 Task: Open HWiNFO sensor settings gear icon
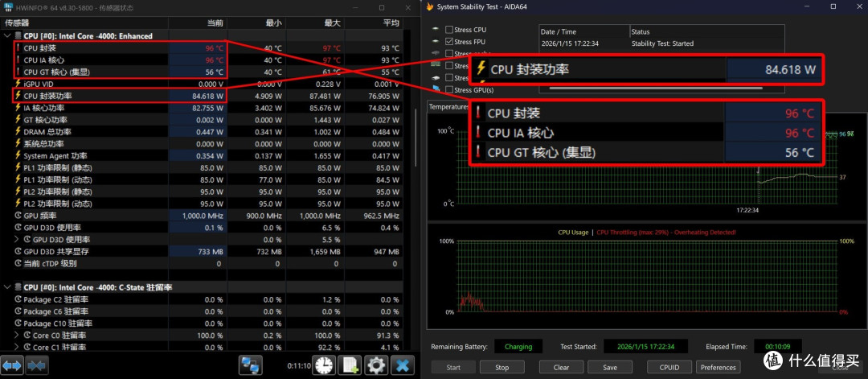click(x=376, y=365)
